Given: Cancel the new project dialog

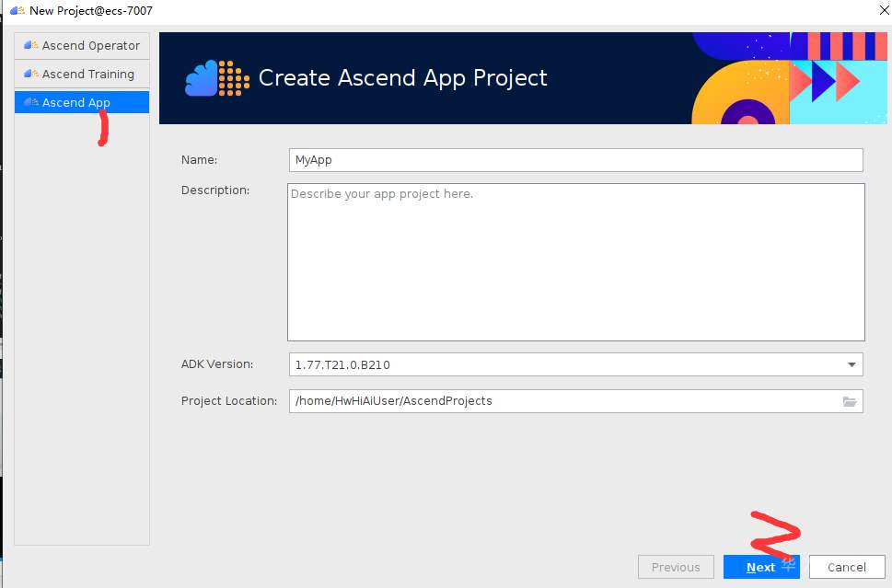Looking at the screenshot, I should (x=847, y=567).
